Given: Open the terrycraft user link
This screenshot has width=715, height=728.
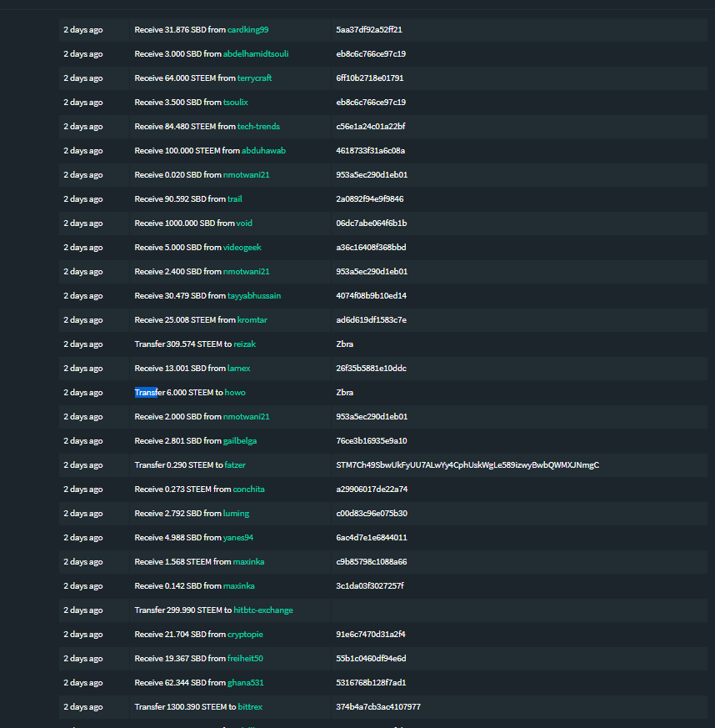Looking at the screenshot, I should click(255, 78).
